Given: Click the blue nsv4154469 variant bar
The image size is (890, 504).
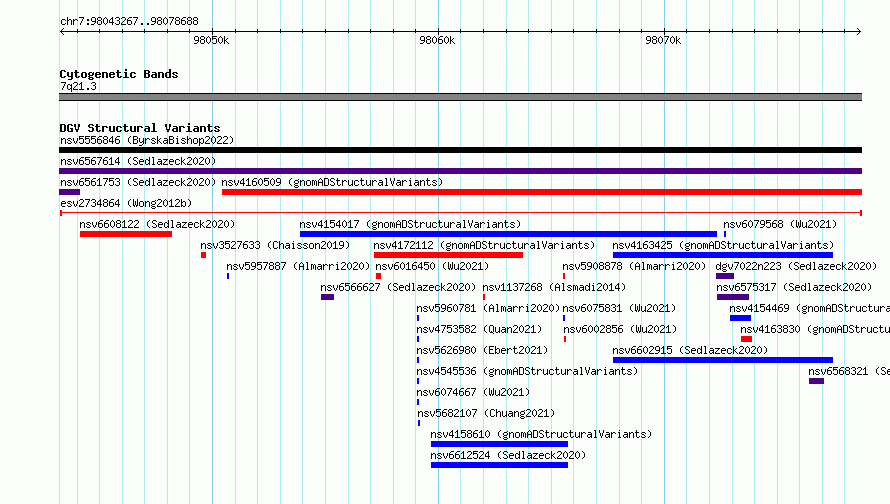Looking at the screenshot, I should click(x=741, y=318).
